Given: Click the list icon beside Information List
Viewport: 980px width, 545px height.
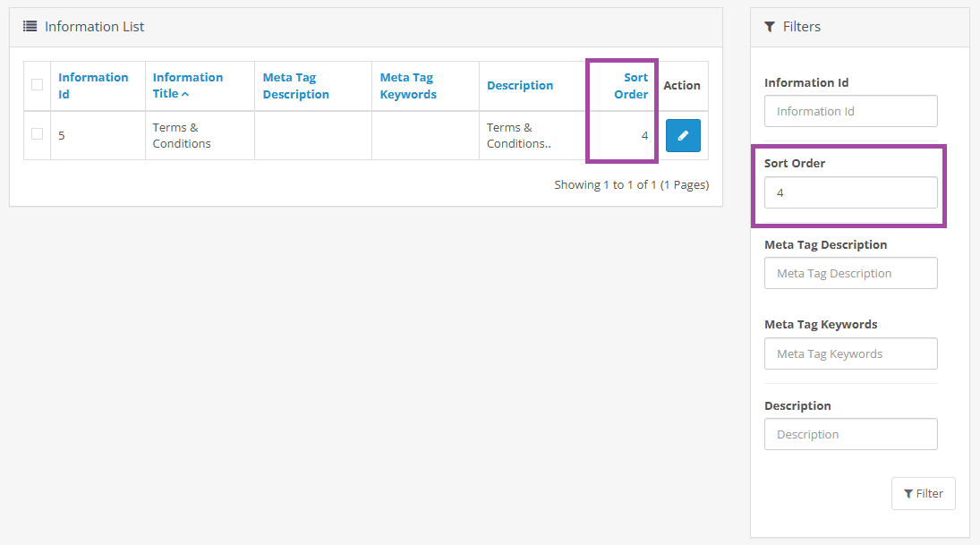Looking at the screenshot, I should tap(30, 27).
